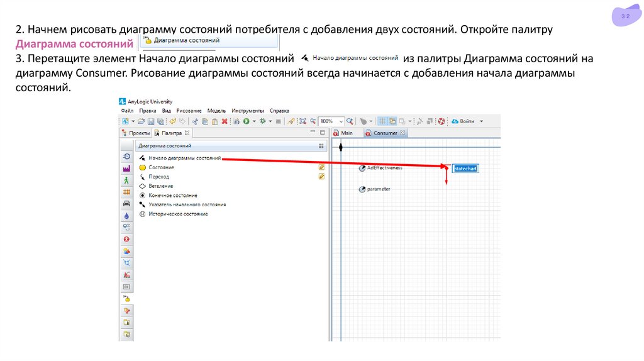
Task: Open the Road Traffic car palette icon
Action: click(126, 204)
